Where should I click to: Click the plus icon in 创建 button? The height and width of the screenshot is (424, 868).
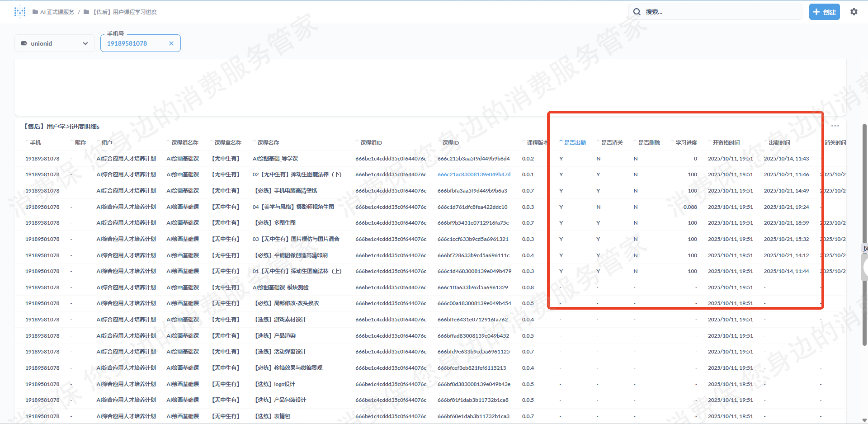click(816, 12)
